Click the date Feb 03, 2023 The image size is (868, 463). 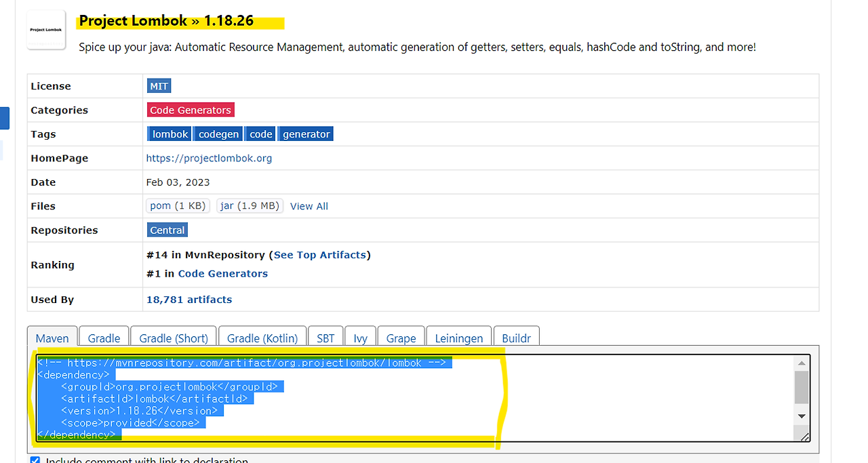(178, 182)
